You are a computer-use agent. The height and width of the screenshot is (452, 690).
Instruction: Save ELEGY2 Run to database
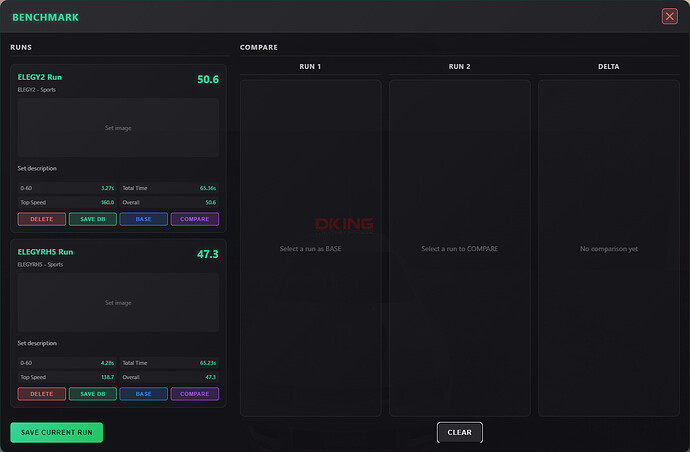click(93, 219)
